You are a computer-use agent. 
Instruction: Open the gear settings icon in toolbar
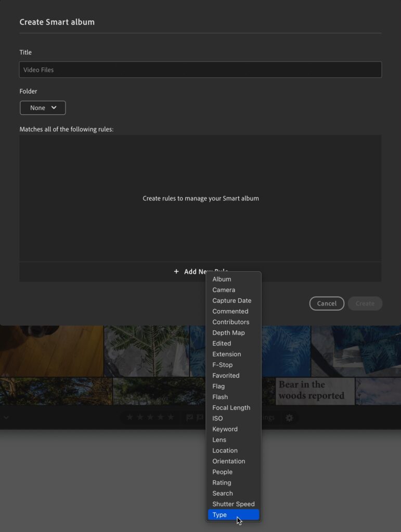(x=289, y=418)
